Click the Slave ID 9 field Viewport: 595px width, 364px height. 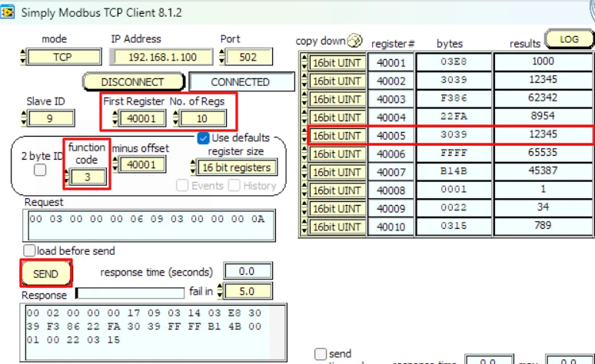[51, 118]
